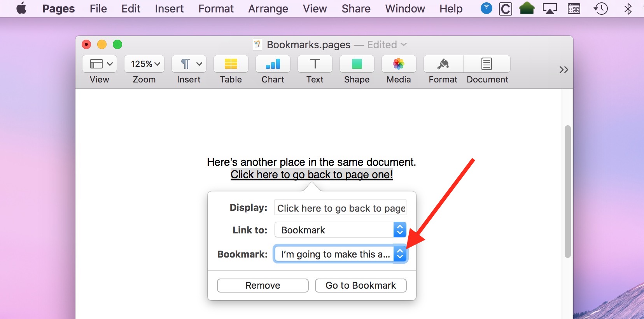644x319 pixels.
Task: Show the Document inspector
Action: [x=487, y=64]
